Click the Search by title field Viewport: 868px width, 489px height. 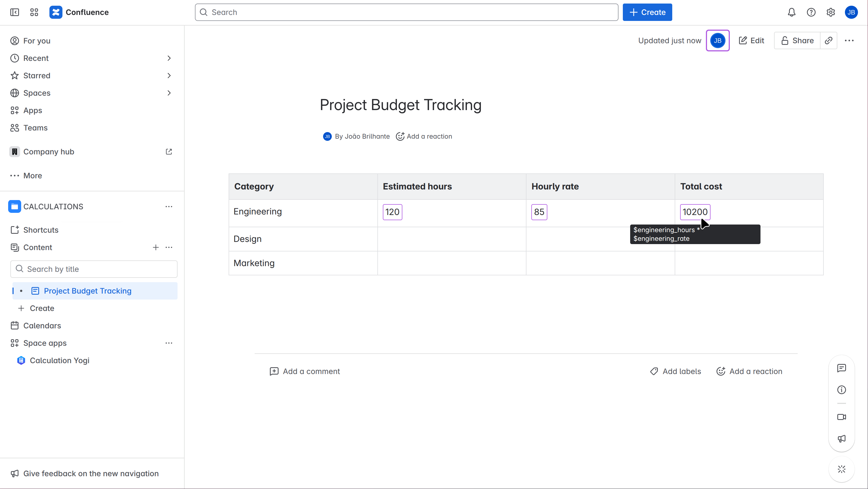click(x=94, y=269)
